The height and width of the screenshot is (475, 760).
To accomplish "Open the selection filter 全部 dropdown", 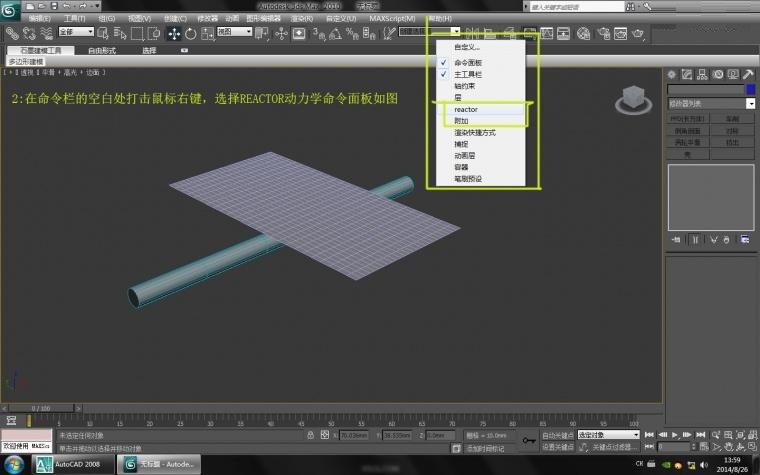I will coord(76,32).
